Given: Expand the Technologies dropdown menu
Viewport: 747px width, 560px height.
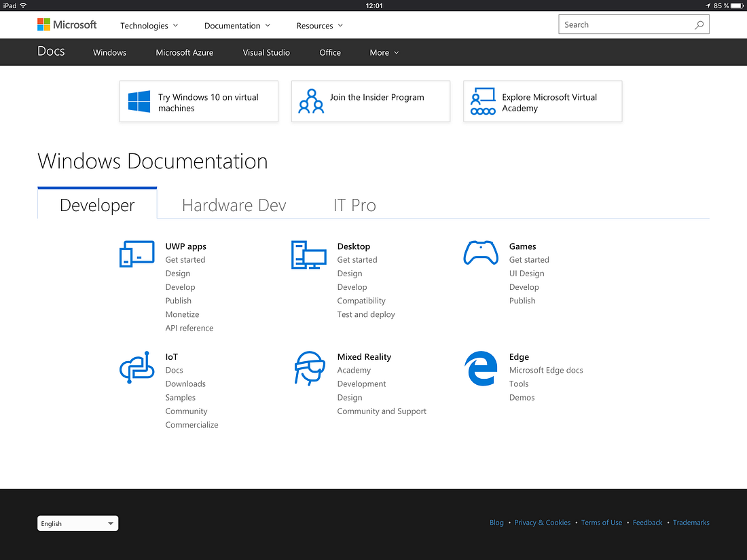Looking at the screenshot, I should click(x=149, y=26).
